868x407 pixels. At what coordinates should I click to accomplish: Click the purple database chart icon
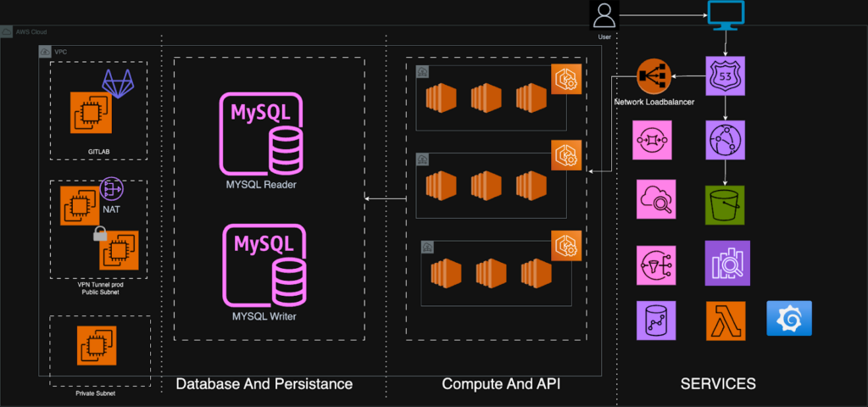656,322
